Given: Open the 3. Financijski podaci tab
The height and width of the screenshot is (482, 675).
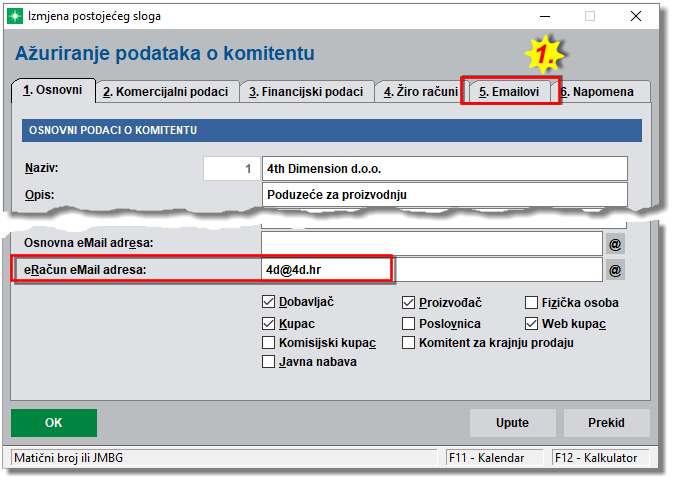Looking at the screenshot, I should pyautogui.click(x=306, y=92).
